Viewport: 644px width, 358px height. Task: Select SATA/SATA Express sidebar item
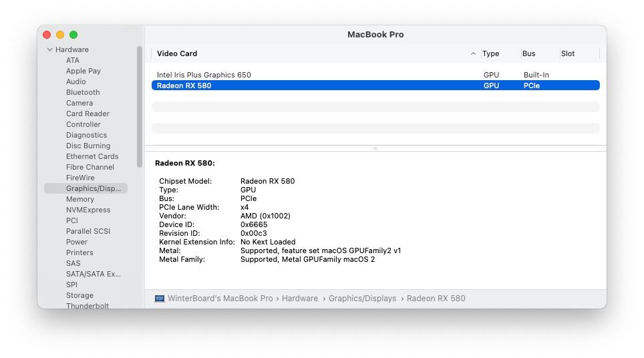pyautogui.click(x=94, y=273)
